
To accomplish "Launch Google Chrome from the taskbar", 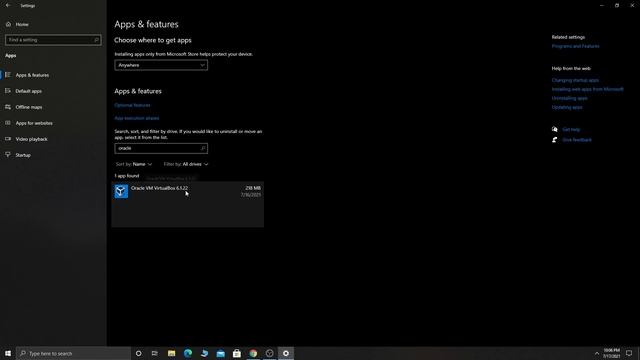I will (x=253, y=353).
